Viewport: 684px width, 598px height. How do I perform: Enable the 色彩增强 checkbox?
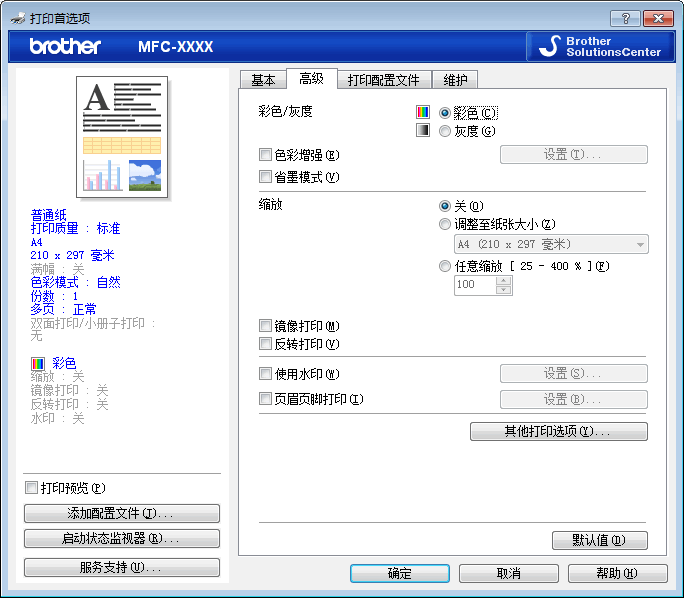click(265, 155)
